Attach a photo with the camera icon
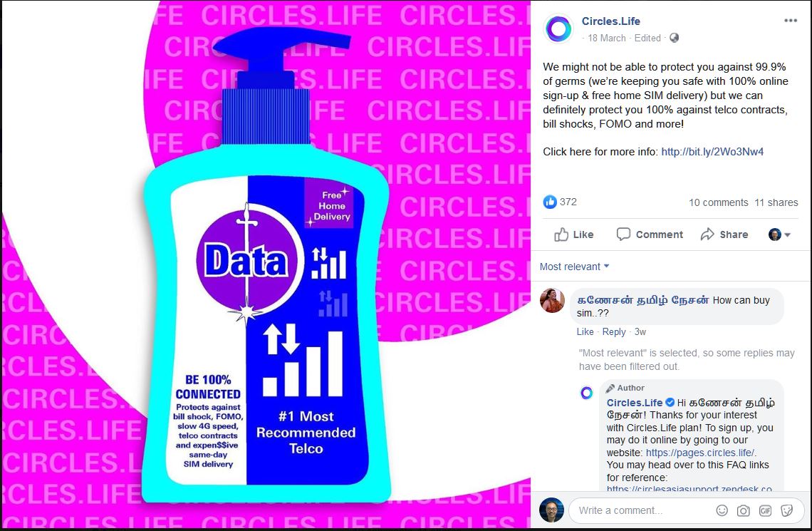812x531 pixels. (743, 511)
